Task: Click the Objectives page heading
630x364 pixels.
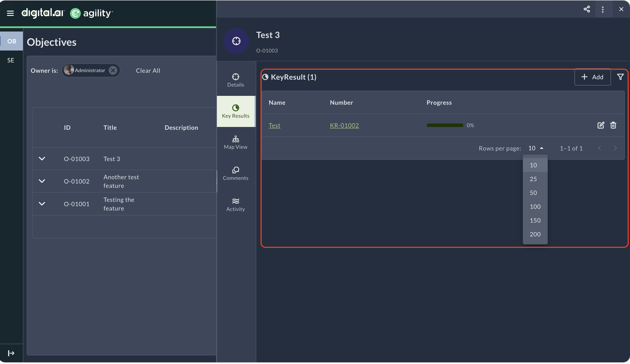Action: coord(51,42)
